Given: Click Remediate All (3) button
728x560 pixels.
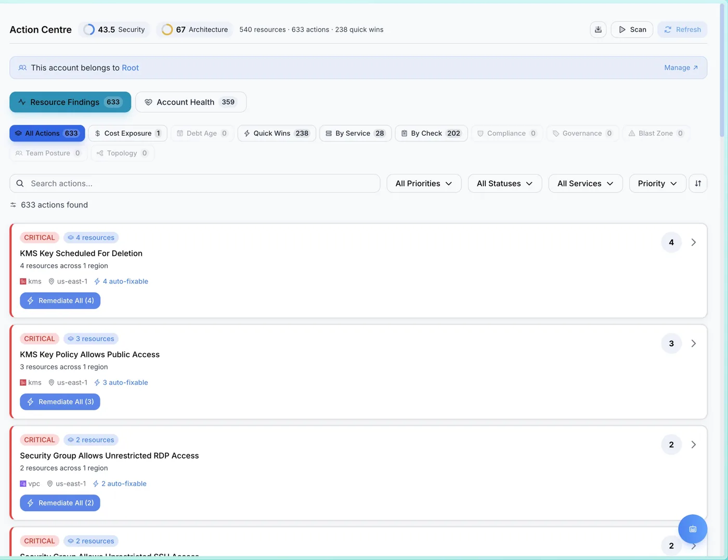Looking at the screenshot, I should (x=60, y=402).
